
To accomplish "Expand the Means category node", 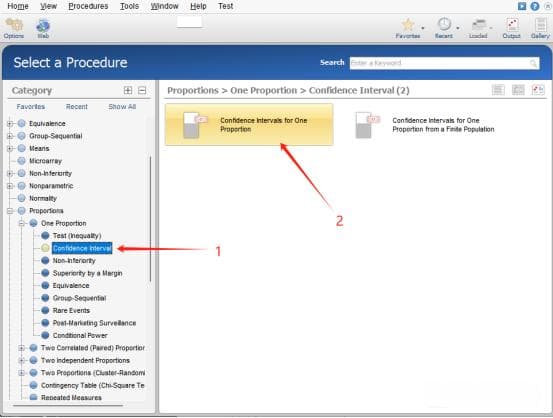I will coord(10,149).
